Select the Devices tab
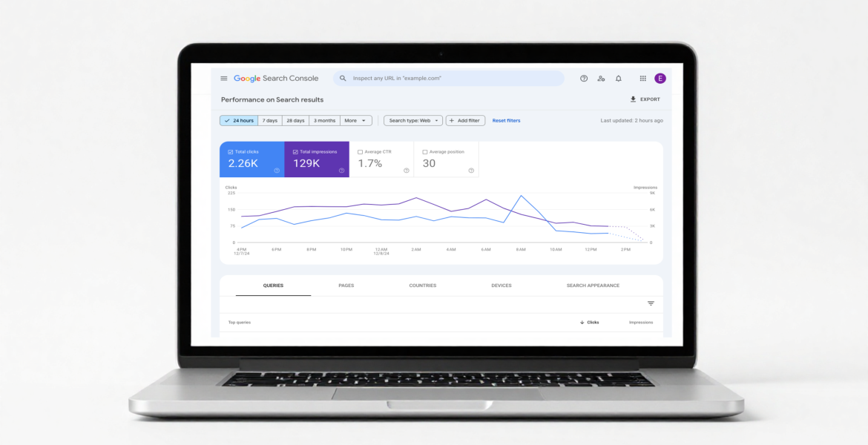Screen dimensions: 868x445 point(502,286)
